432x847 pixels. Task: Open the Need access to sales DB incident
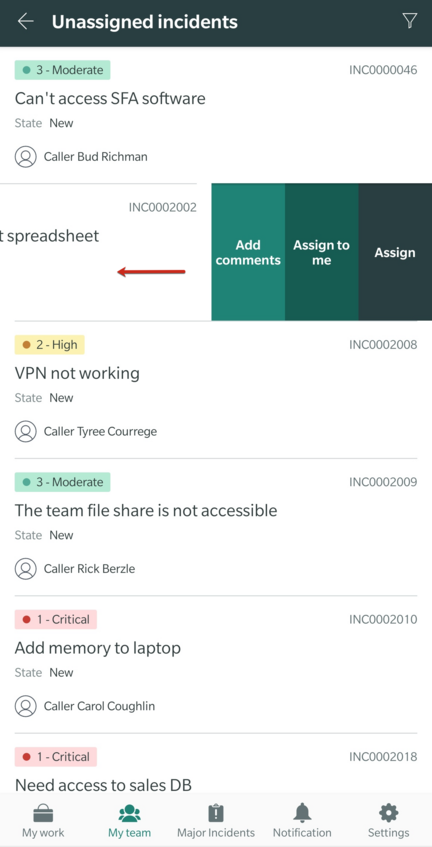216,763
